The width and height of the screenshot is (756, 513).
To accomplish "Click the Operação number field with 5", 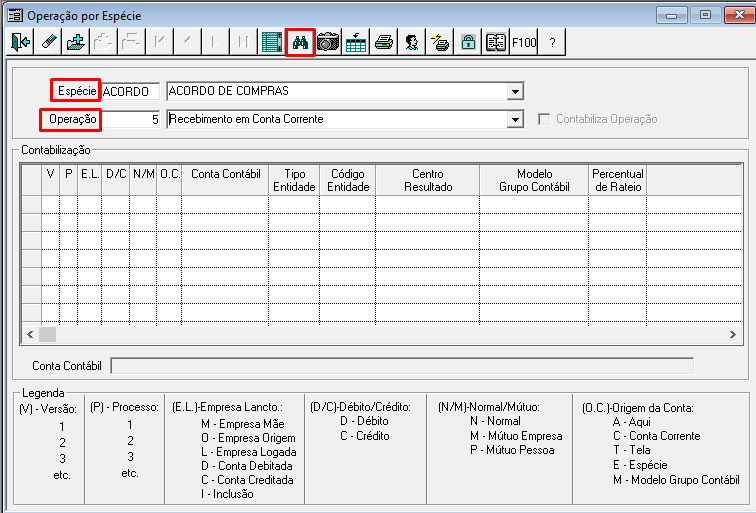I will click(130, 119).
